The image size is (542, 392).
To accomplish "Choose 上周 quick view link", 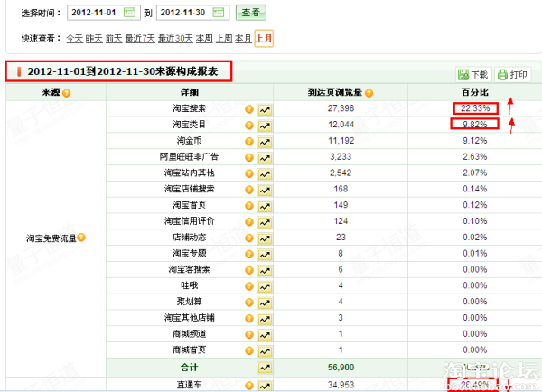I will 224,38.
